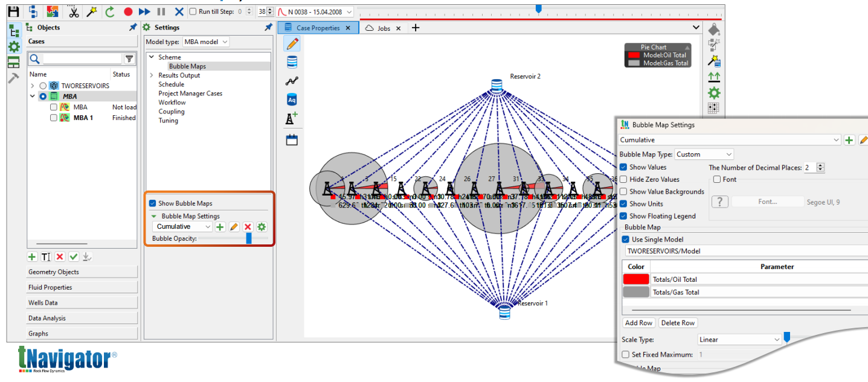Add a bubble map with green plus in Settings panel

click(x=220, y=227)
